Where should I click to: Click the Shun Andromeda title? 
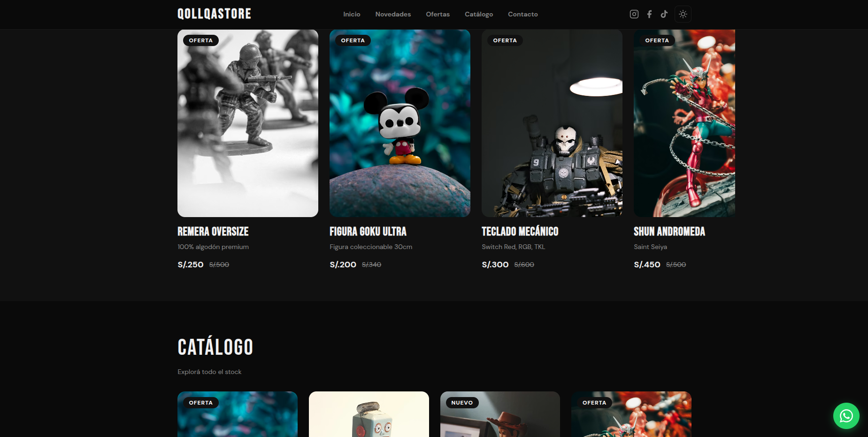tap(669, 231)
